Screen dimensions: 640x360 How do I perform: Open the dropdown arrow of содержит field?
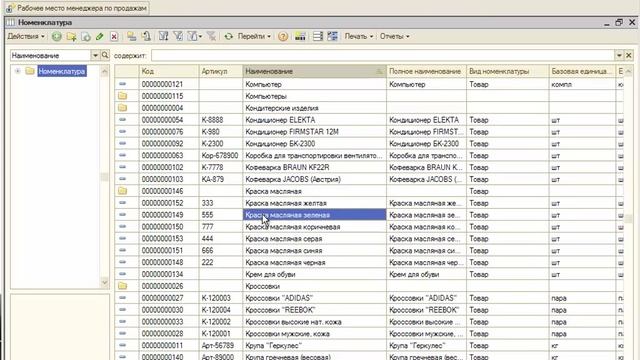tap(619, 55)
